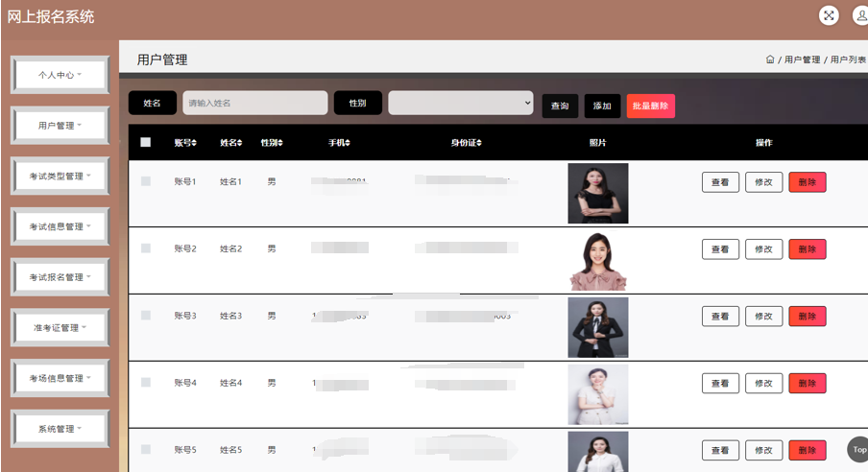Edit 账号3 with the 修改 button
This screenshot has height=472, width=868.
pyautogui.click(x=764, y=316)
